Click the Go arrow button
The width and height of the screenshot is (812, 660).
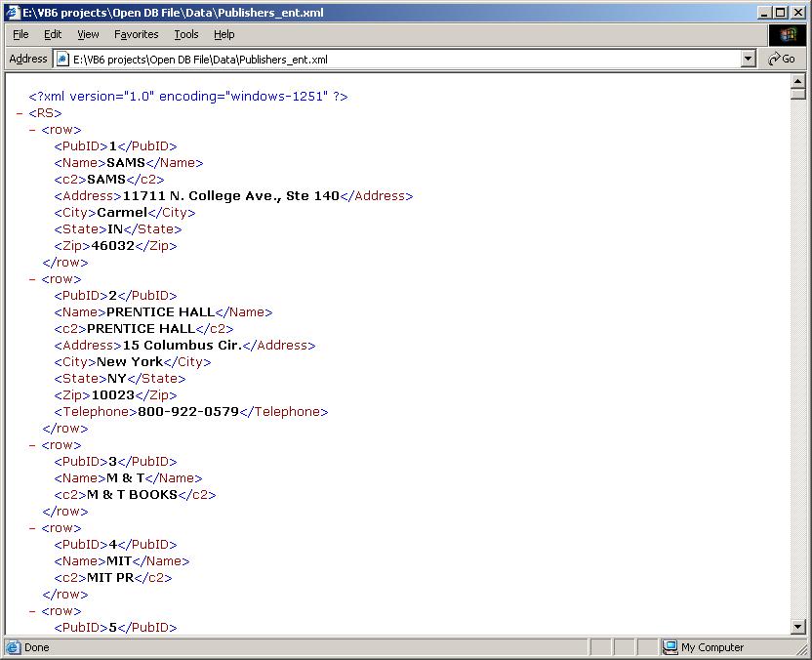click(782, 59)
